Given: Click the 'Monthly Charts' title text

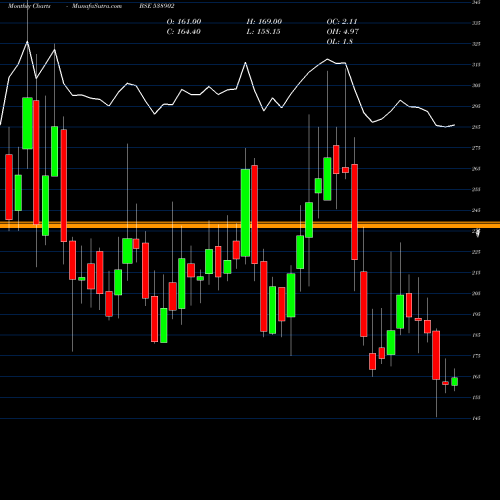Looking at the screenshot, I should pos(29,6).
